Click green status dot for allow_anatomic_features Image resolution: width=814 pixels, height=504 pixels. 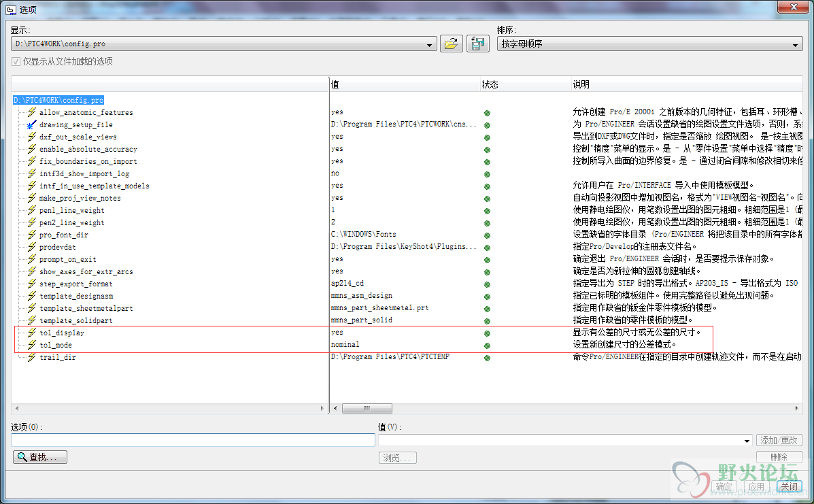coord(487,113)
